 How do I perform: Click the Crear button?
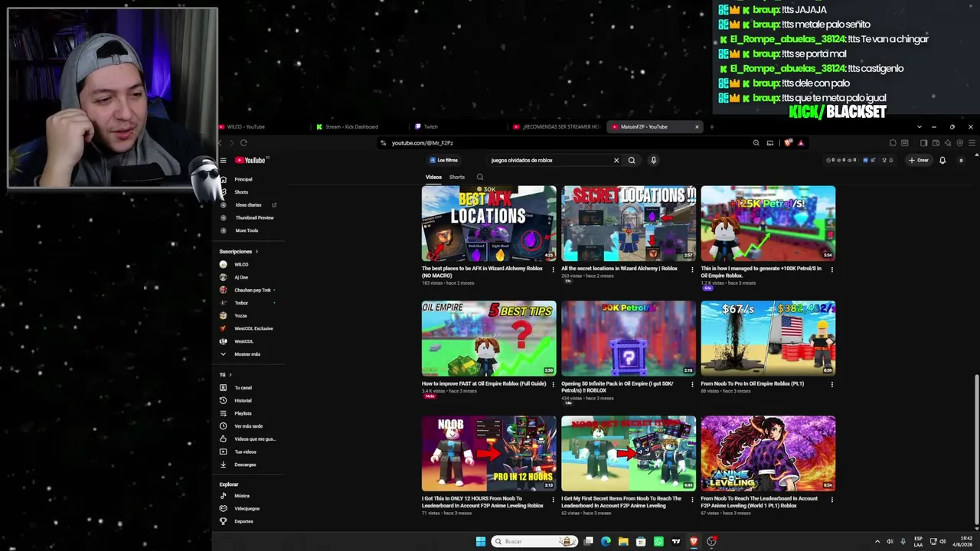(x=918, y=160)
